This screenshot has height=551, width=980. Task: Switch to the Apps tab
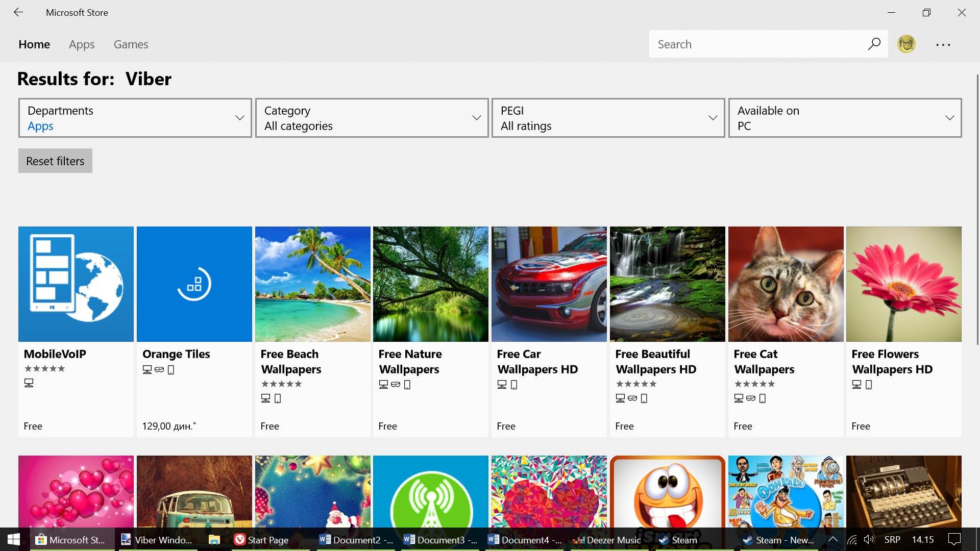click(x=82, y=44)
